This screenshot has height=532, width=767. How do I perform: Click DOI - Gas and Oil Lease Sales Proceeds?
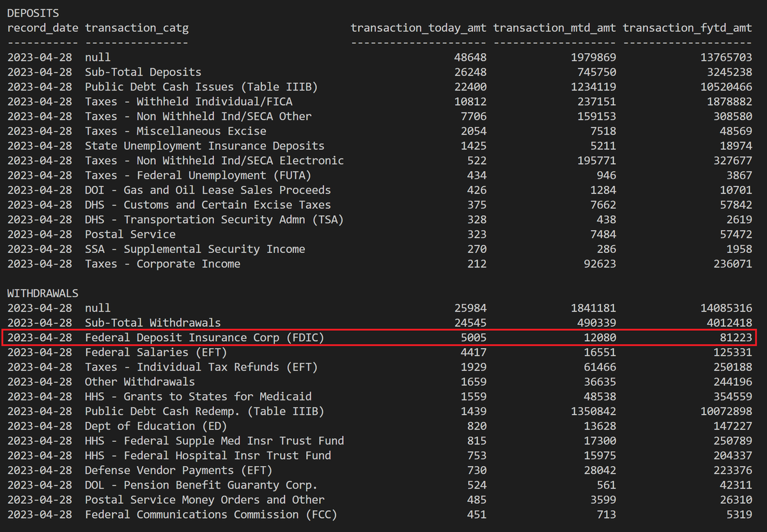[x=208, y=190]
